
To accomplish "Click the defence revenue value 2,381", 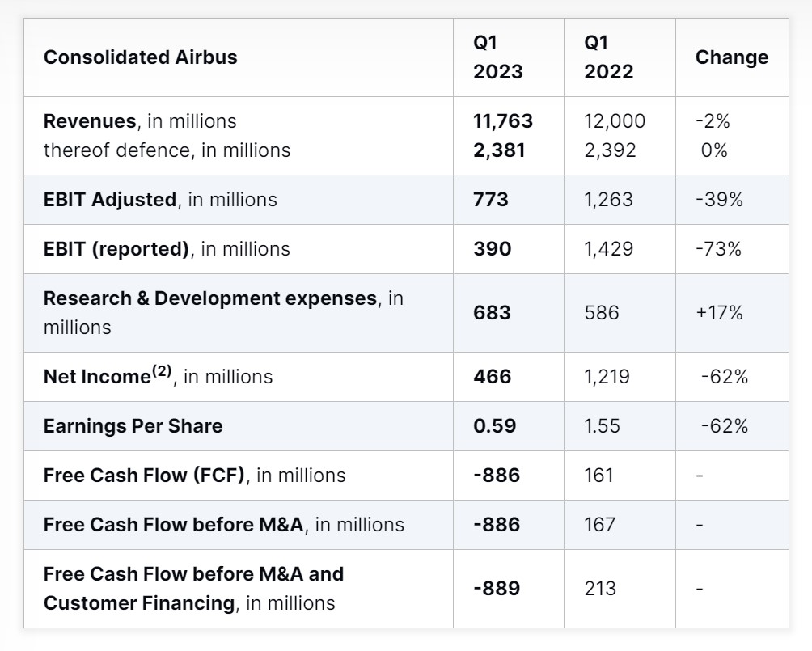I will click(x=499, y=150).
